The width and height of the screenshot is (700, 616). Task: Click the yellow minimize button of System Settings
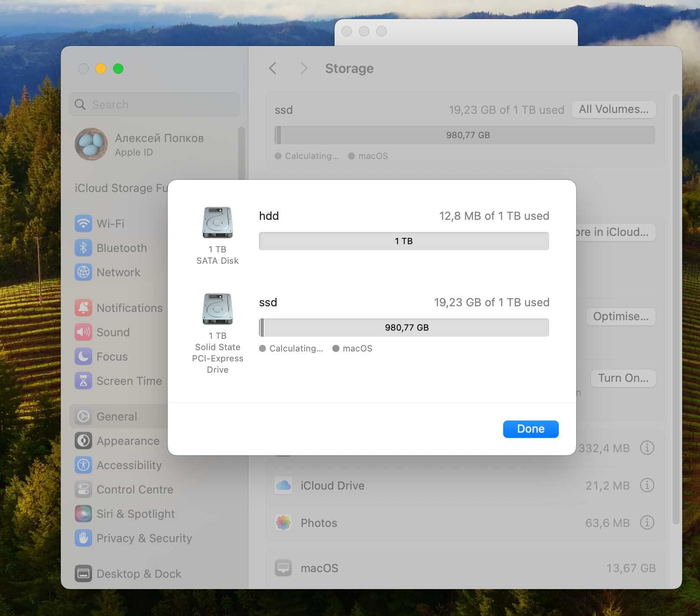click(101, 69)
